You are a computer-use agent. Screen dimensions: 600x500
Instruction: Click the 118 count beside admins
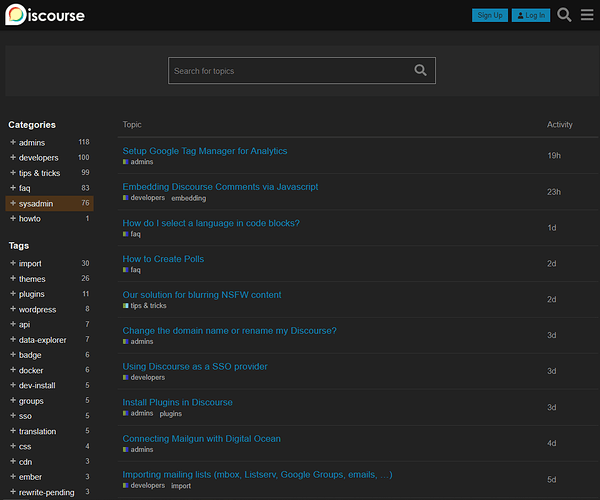pos(84,142)
